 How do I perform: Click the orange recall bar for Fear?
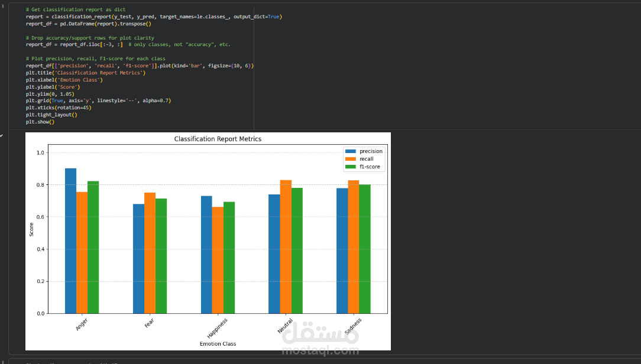[x=150, y=253]
